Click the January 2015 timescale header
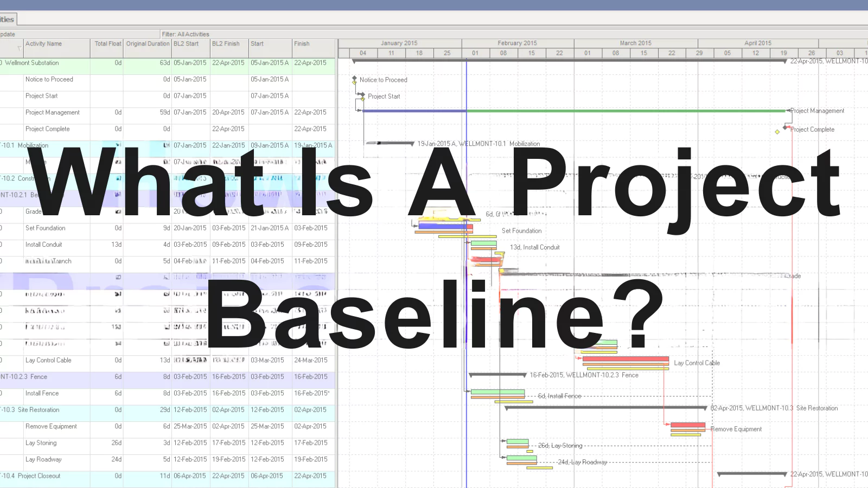 point(399,43)
